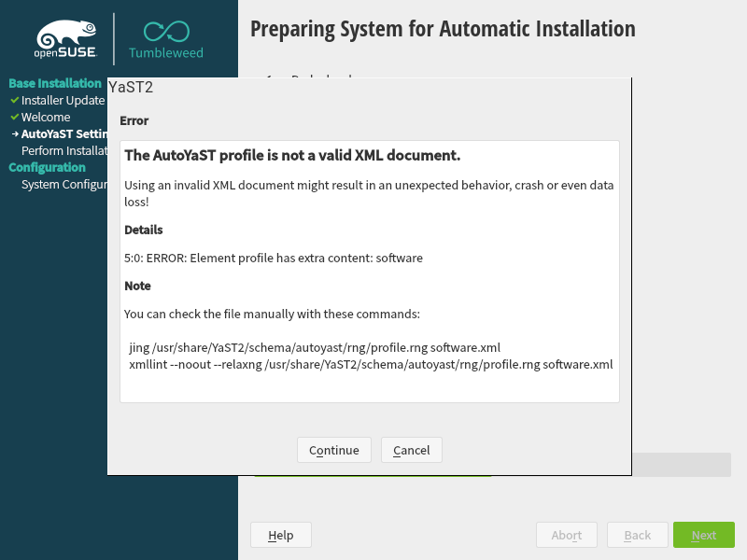Viewport: 747px width, 560px height.
Task: Click the arrow marker beside AutoYaST Settings
Action: [14, 134]
